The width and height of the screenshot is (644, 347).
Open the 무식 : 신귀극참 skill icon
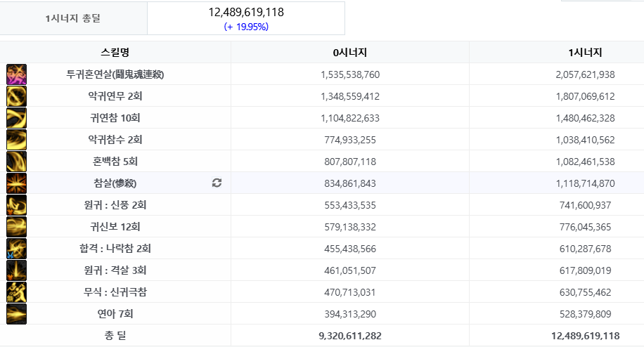16,292
